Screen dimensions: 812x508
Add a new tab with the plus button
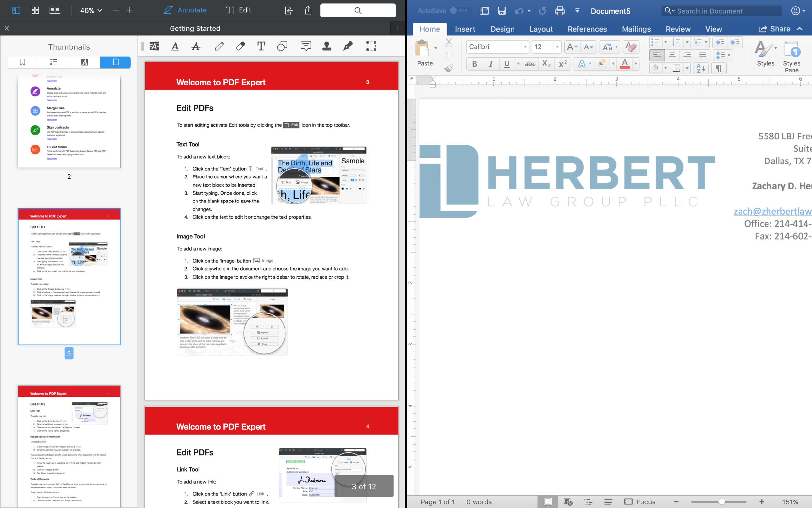[x=398, y=28]
